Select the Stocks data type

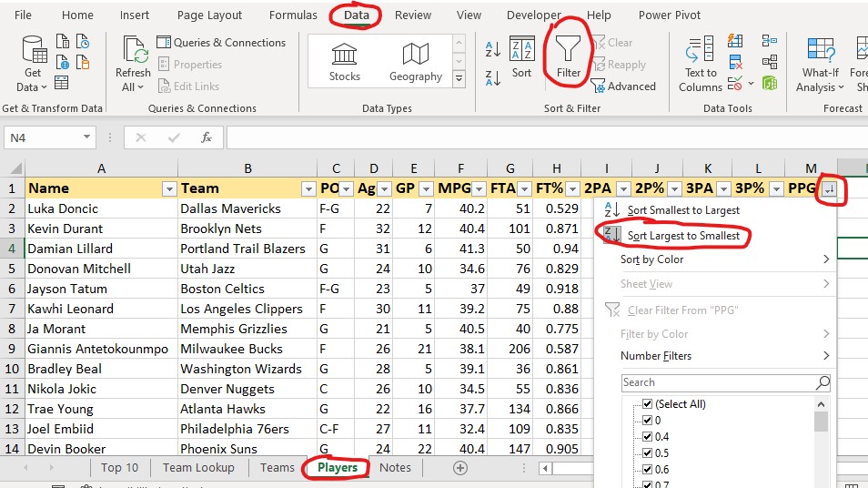[344, 62]
